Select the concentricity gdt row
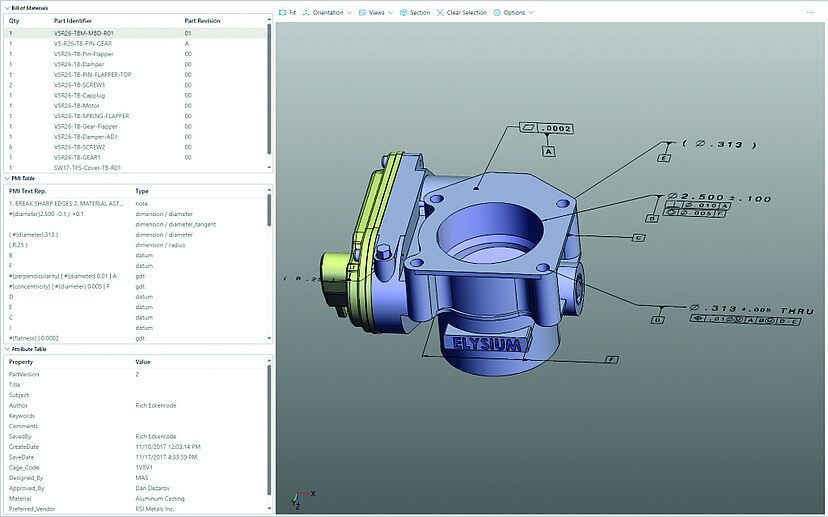Viewport: 828px width, 517px height. click(135, 286)
